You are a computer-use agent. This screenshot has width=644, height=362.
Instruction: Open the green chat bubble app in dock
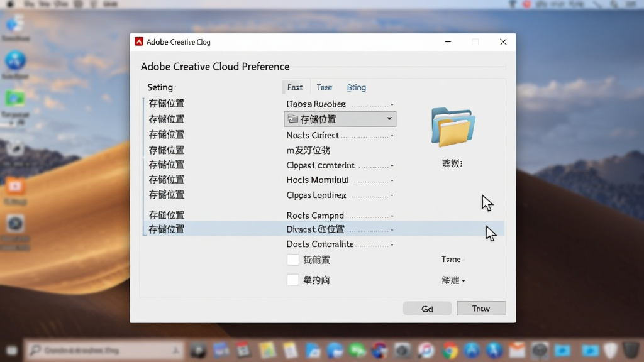pyautogui.click(x=357, y=350)
